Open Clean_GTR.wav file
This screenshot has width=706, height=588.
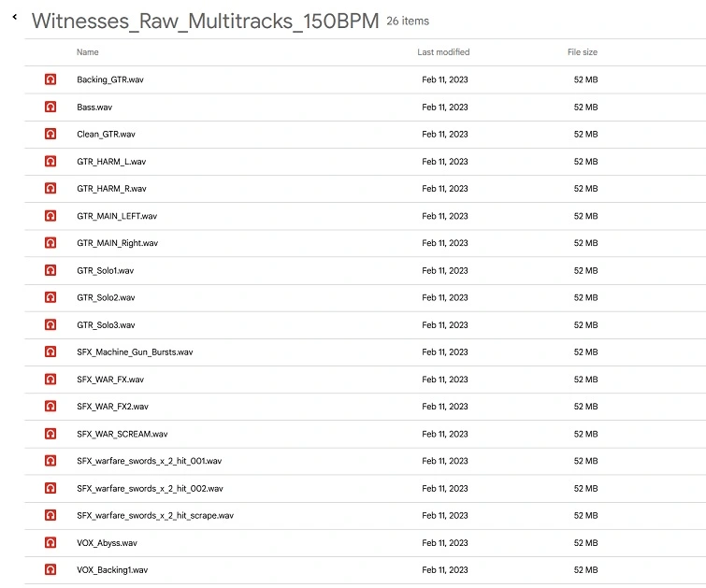pyautogui.click(x=106, y=135)
